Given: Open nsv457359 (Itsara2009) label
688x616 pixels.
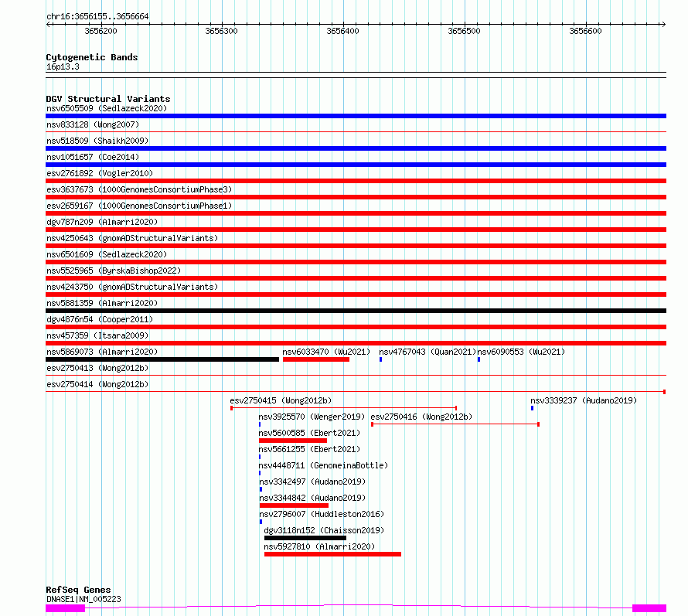Looking at the screenshot, I should pos(97,335).
